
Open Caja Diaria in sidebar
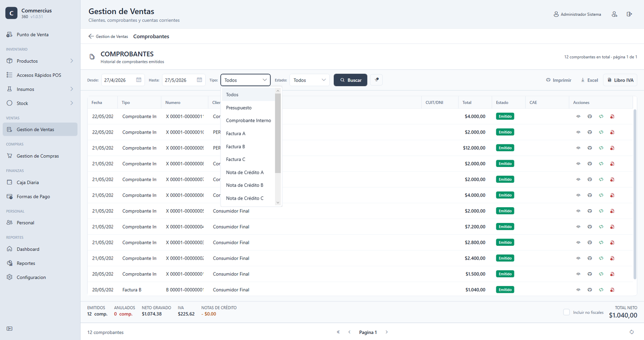pyautogui.click(x=40, y=182)
